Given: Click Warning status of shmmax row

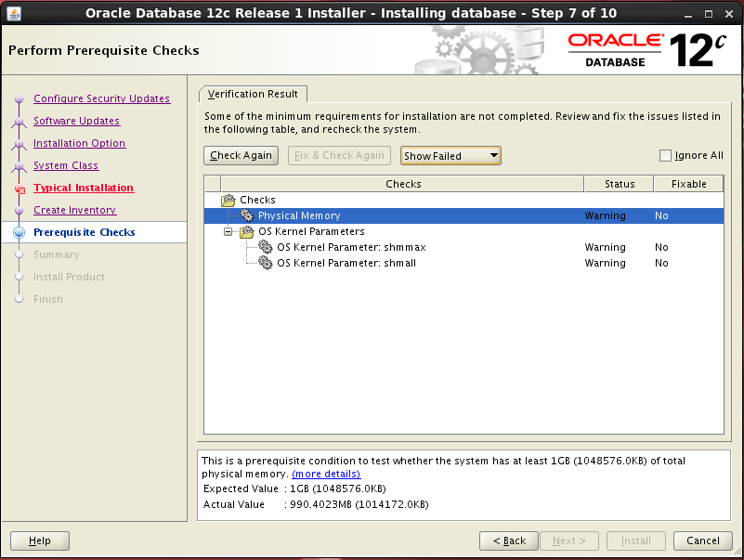Looking at the screenshot, I should (x=605, y=247).
